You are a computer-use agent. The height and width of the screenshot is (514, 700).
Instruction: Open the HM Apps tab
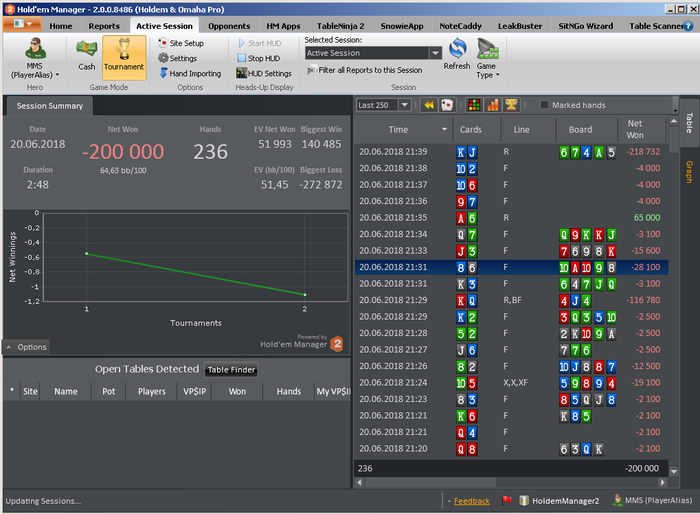283,26
